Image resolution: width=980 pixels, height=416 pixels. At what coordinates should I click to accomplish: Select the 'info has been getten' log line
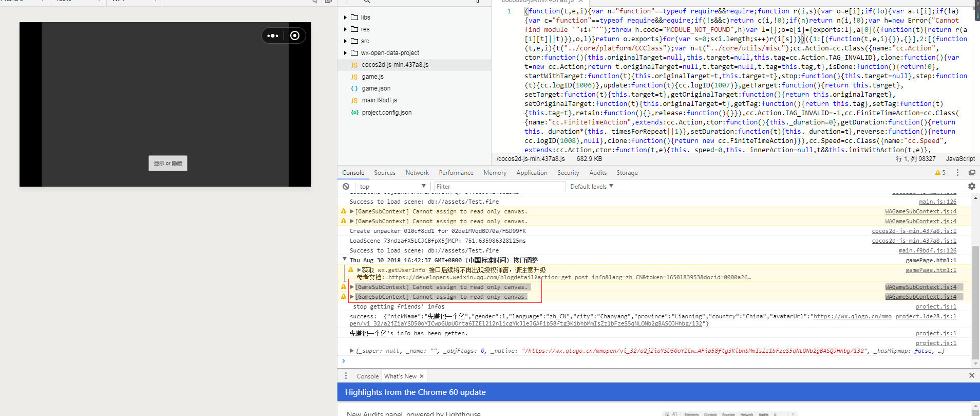(x=409, y=333)
